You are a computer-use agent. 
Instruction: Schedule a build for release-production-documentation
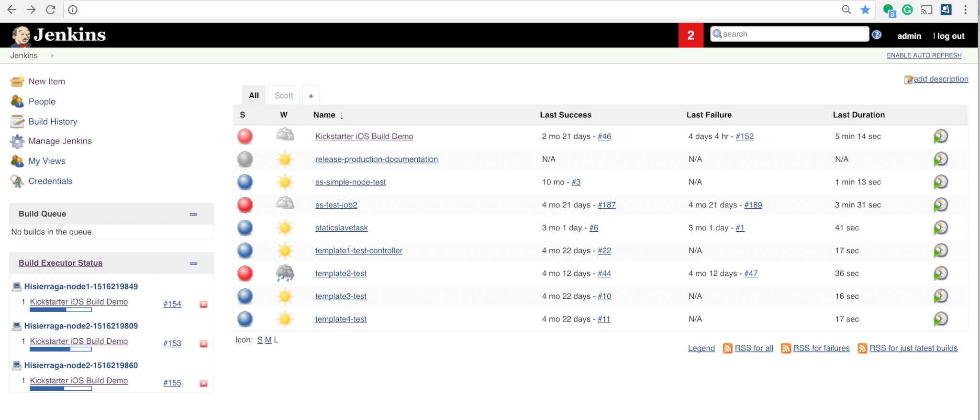[940, 159]
